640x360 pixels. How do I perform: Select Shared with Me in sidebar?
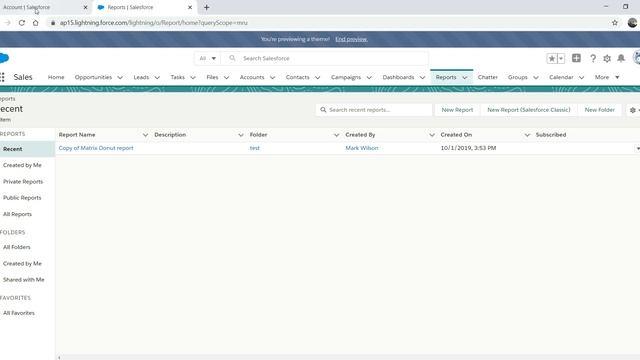(x=24, y=280)
